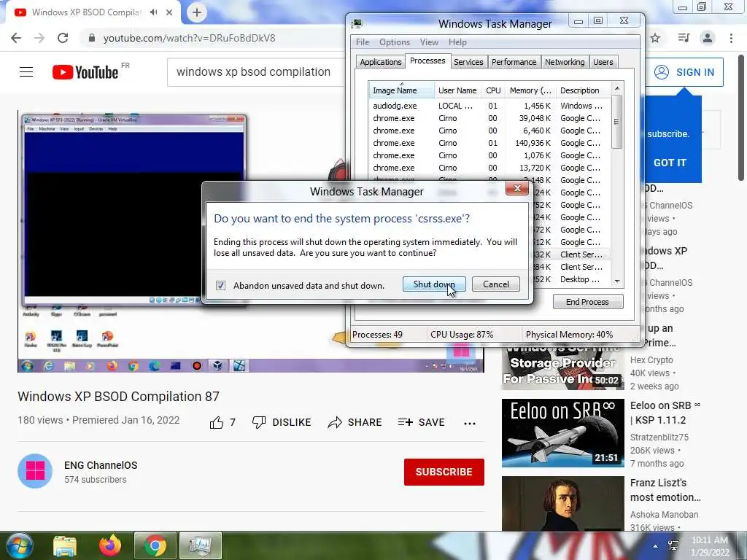Open the Users tab

(x=603, y=62)
